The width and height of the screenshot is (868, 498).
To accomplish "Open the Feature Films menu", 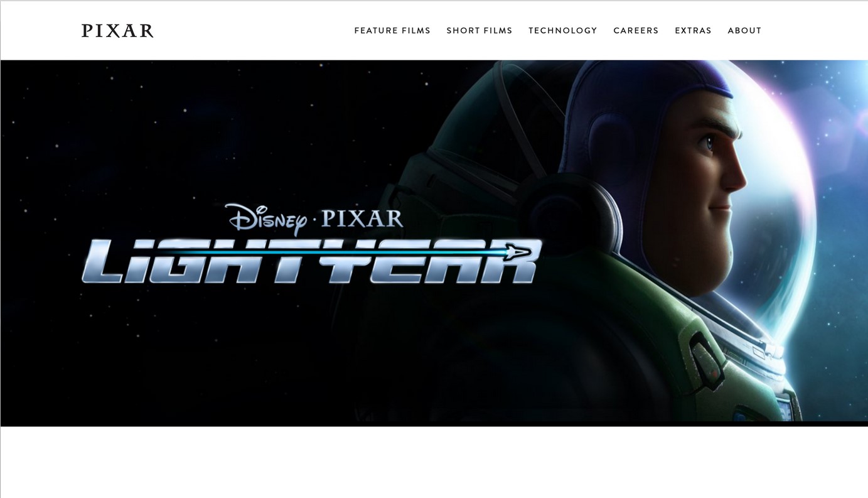I will click(392, 31).
